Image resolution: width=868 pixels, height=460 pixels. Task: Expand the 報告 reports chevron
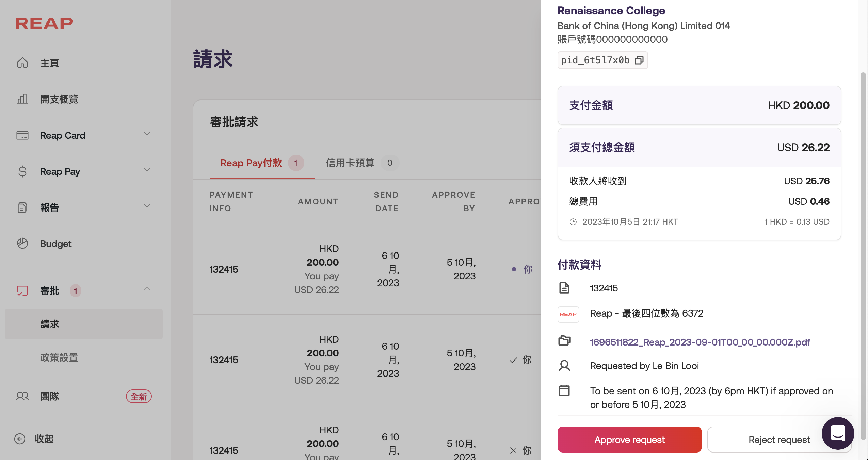147,205
